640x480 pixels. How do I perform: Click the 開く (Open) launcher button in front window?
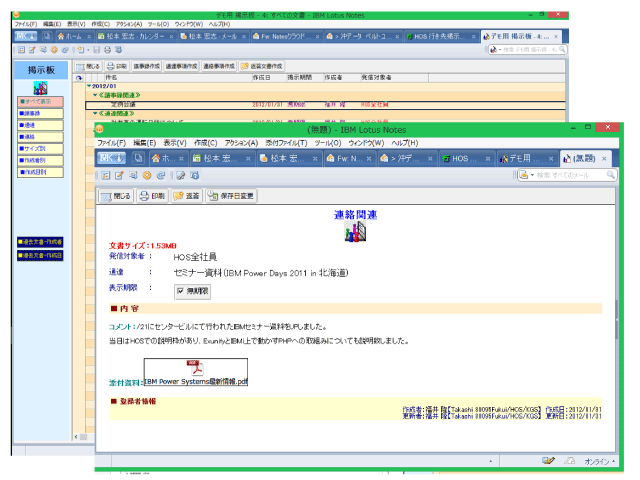(111, 158)
